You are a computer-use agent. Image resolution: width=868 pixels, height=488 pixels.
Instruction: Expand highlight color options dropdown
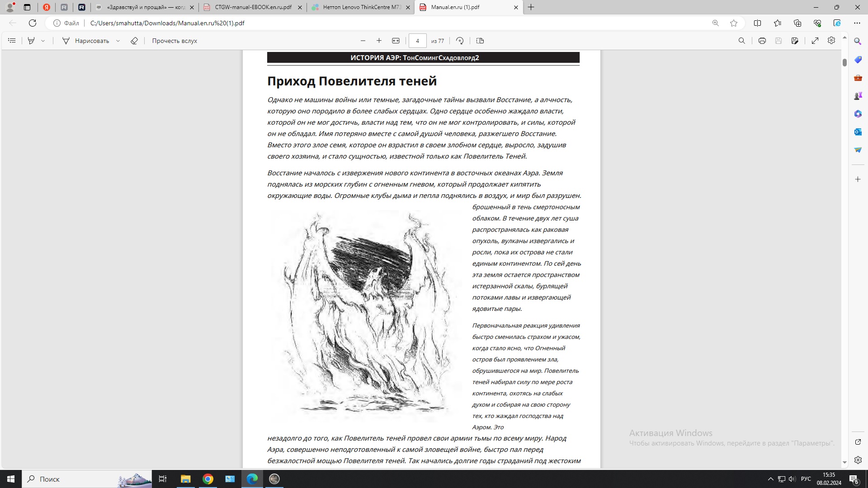coord(43,41)
